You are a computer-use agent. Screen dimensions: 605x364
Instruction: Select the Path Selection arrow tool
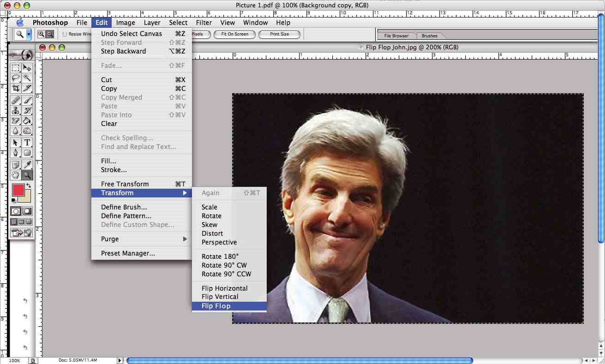point(16,143)
